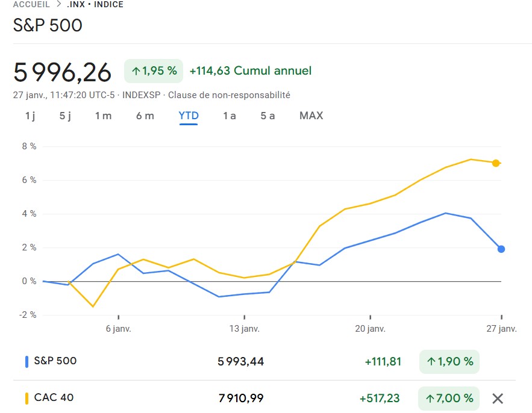
Task: Display the MAX time range
Action: coord(311,116)
